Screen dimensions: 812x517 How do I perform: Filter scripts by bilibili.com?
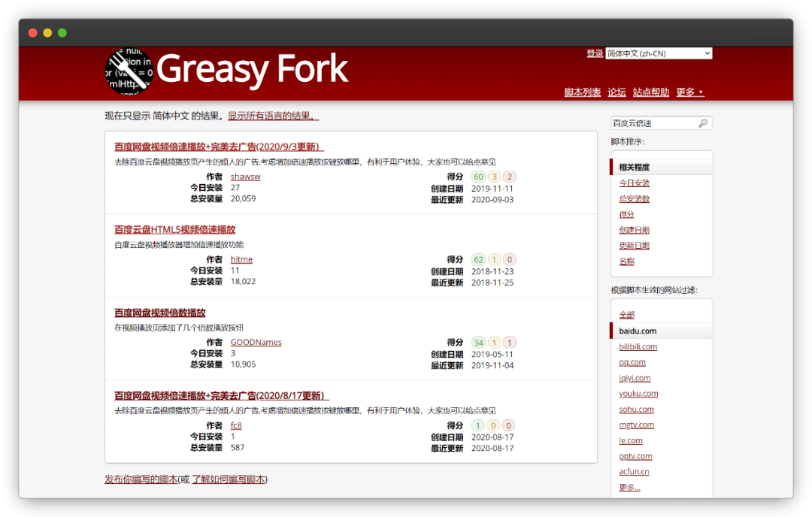[638, 346]
